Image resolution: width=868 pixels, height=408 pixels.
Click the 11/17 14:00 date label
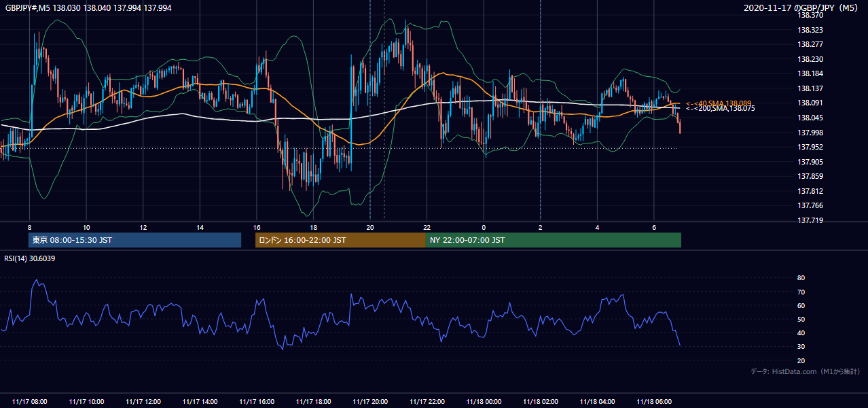[200, 401]
